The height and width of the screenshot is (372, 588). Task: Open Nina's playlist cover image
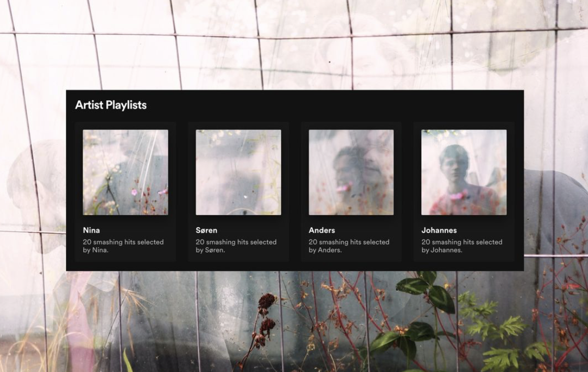pos(125,172)
